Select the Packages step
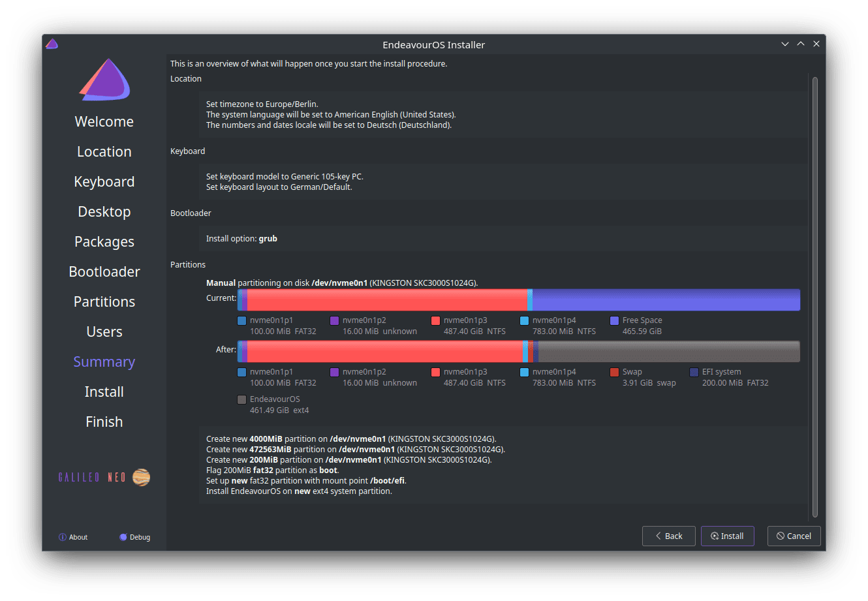Viewport: 868px width, 601px height. click(104, 242)
